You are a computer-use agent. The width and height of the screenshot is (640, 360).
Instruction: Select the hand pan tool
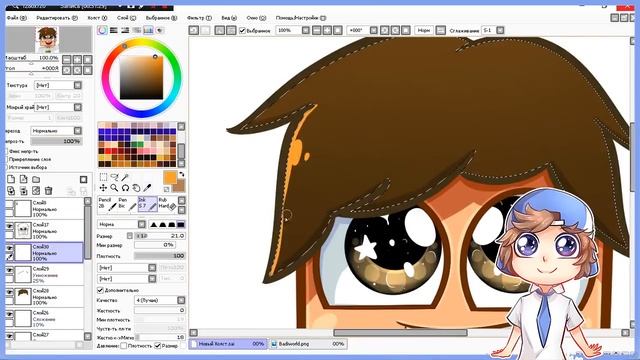coord(136,188)
